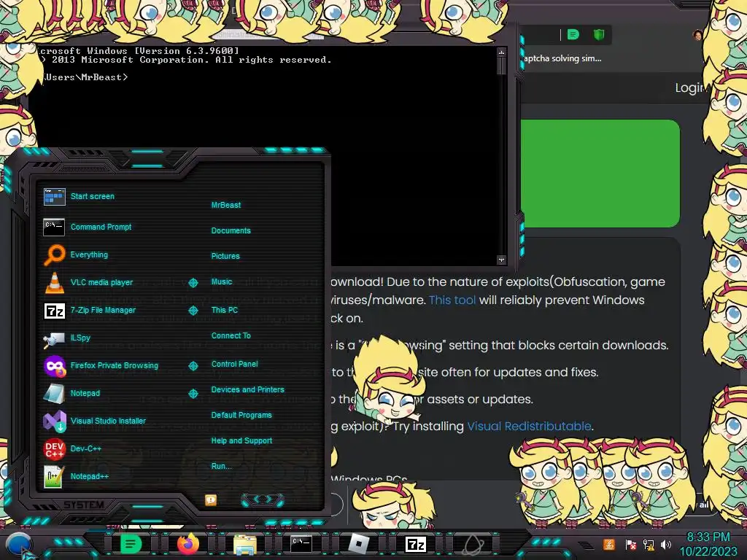747x560 pixels.
Task: Open Control Panel from start menu
Action: point(234,364)
